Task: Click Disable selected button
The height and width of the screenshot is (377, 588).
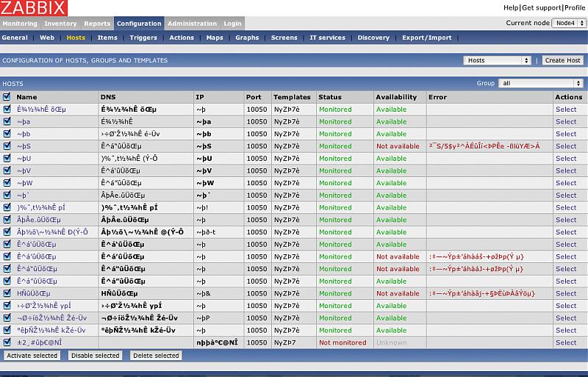Action: pyautogui.click(x=96, y=355)
